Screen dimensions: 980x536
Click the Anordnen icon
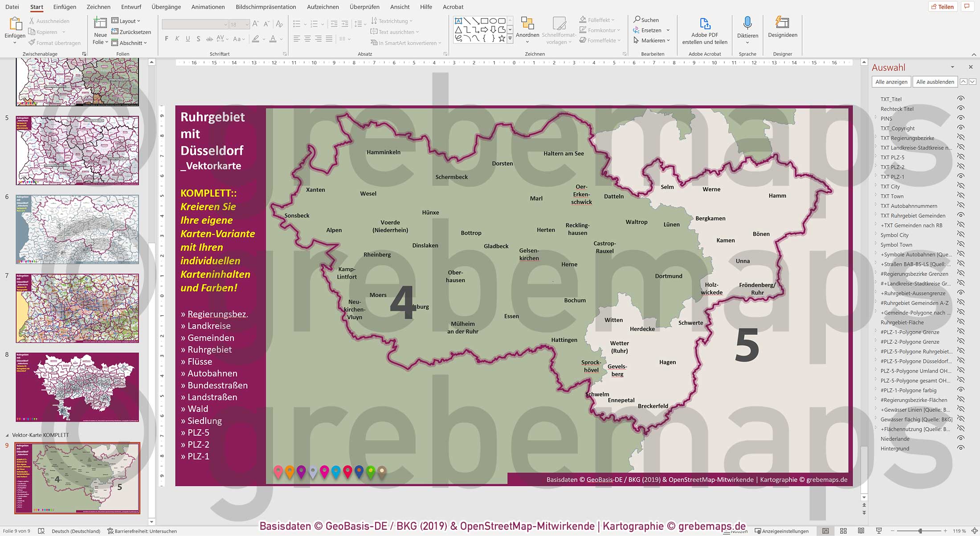(528, 23)
